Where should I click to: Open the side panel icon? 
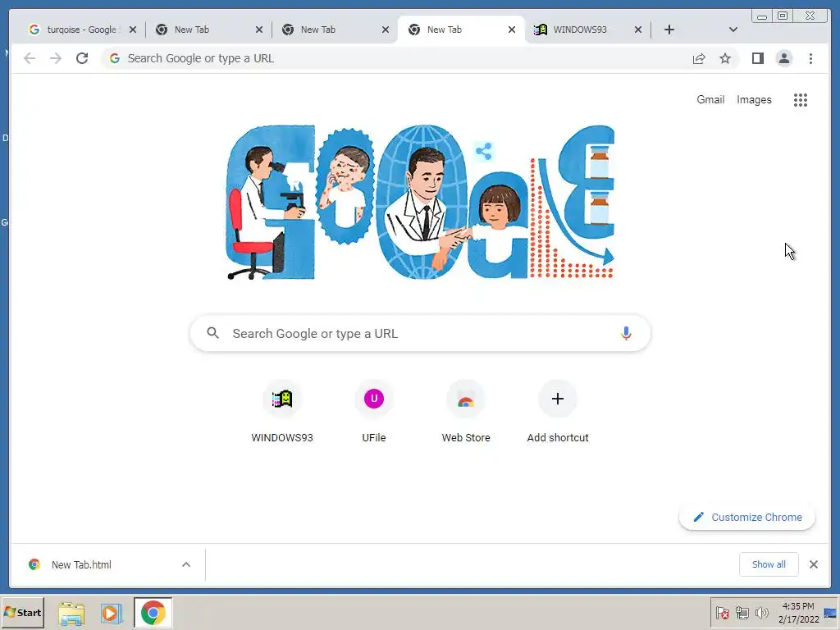[x=757, y=58]
